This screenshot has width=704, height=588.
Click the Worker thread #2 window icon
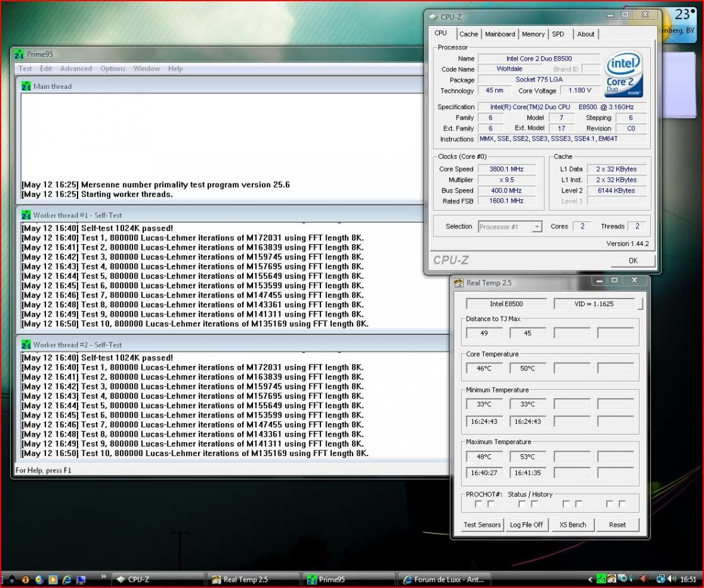pyautogui.click(x=26, y=344)
